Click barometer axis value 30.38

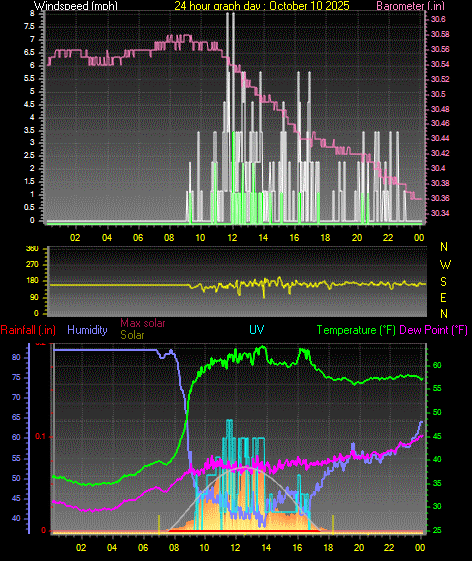pos(440,183)
